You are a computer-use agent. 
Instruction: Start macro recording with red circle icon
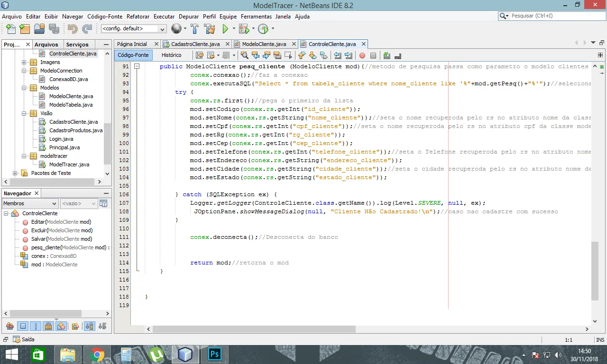[362, 55]
